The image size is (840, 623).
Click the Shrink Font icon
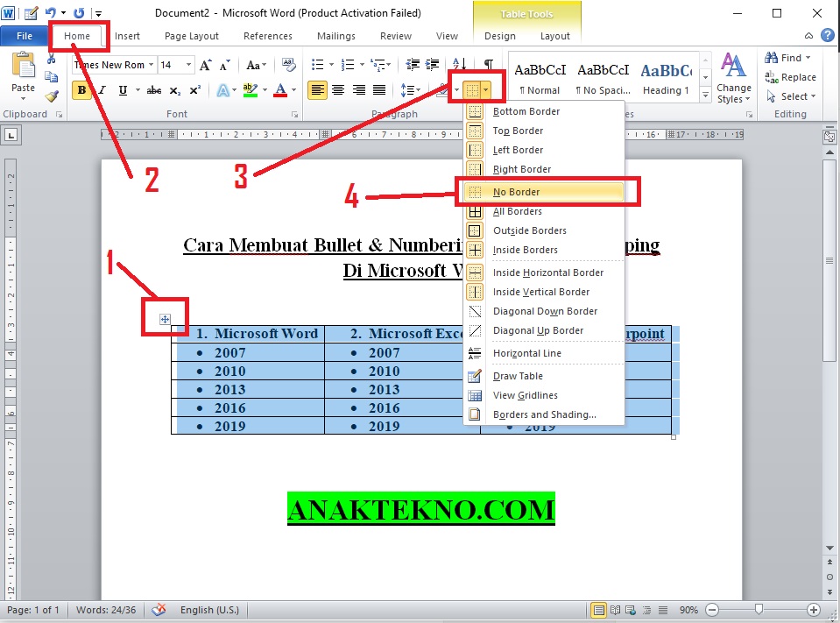point(225,66)
